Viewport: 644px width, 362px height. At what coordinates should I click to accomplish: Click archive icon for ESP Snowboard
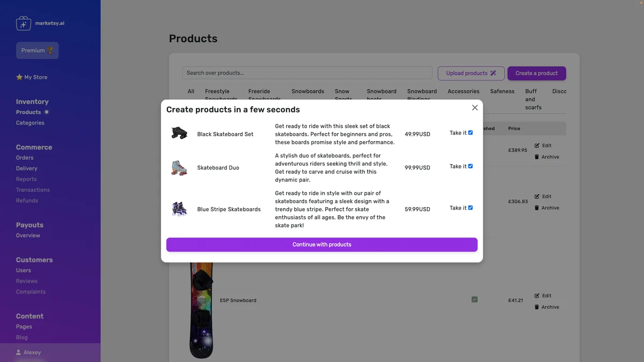tap(537, 307)
